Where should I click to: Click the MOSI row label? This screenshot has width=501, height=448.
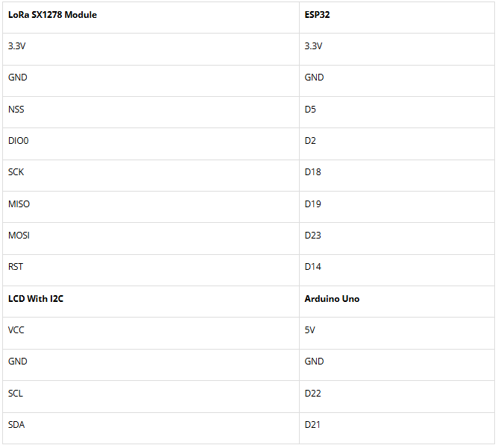[19, 236]
